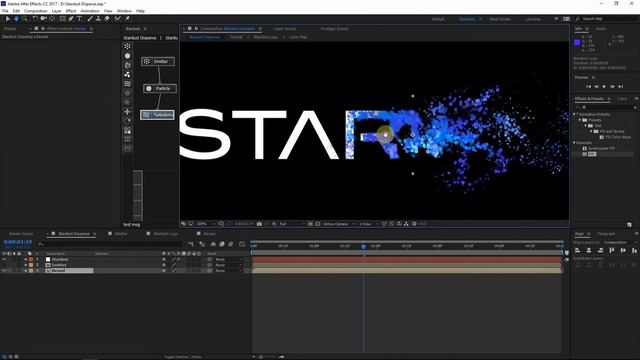Open the viewer resolution Full dropdown

(292, 224)
